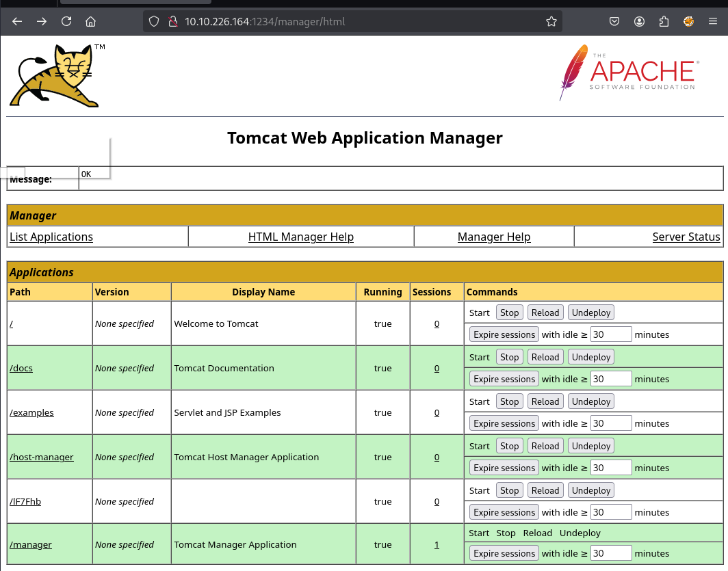This screenshot has height=571, width=728.
Task: Go back with the browser back arrow
Action: 17,21
